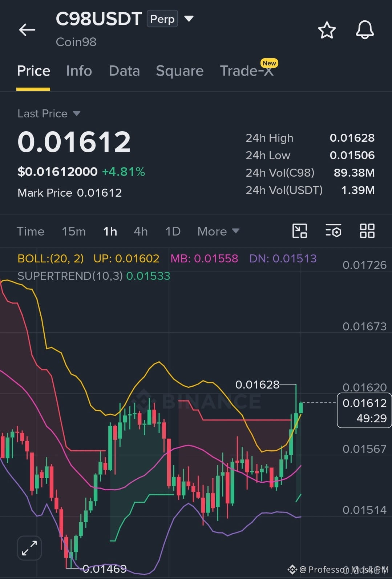Tap the 24h Low value 0.01506

click(352, 155)
